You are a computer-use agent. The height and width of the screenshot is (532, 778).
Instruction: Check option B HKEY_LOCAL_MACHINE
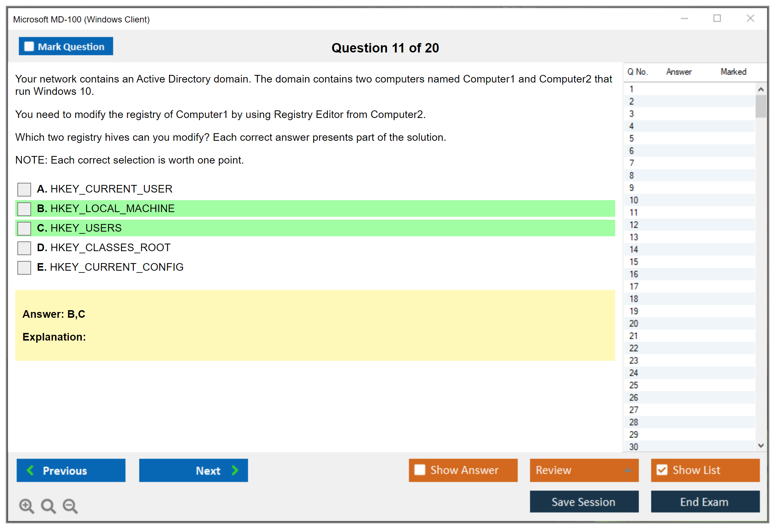pos(24,209)
